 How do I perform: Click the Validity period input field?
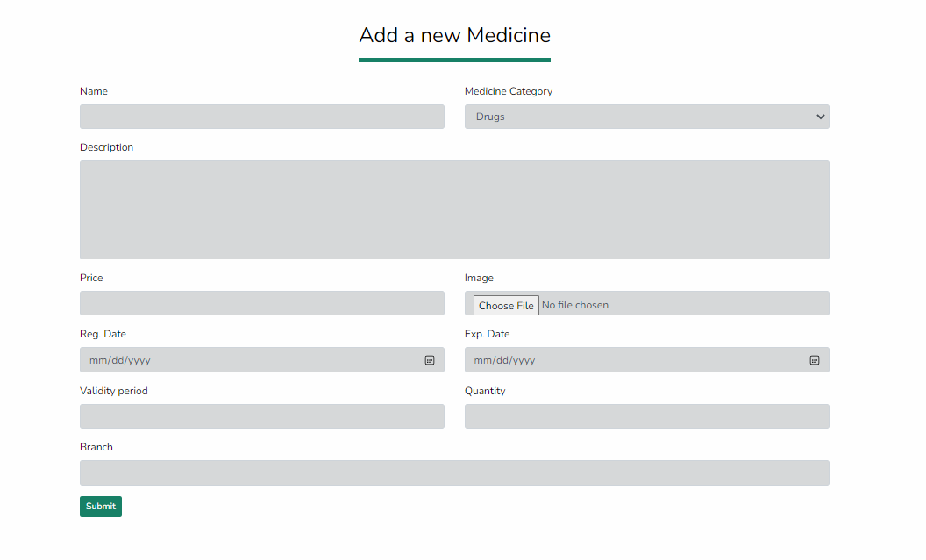pyautogui.click(x=261, y=415)
